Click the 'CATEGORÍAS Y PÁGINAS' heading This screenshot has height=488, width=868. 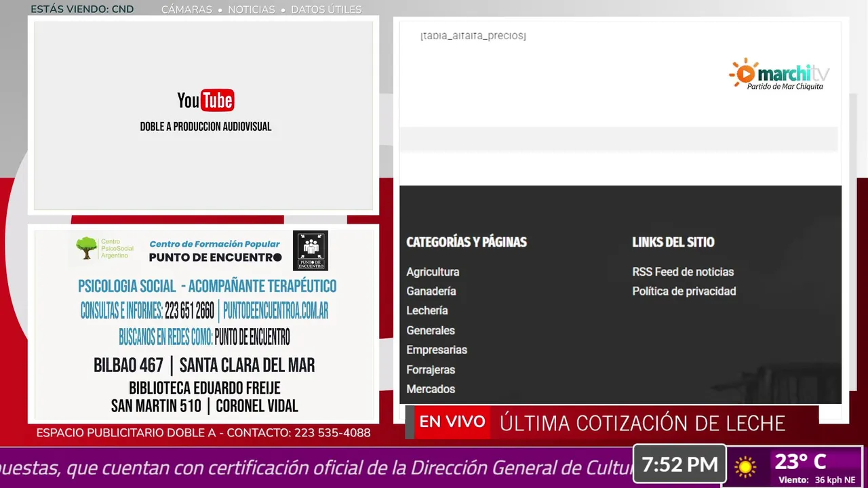coord(467,242)
